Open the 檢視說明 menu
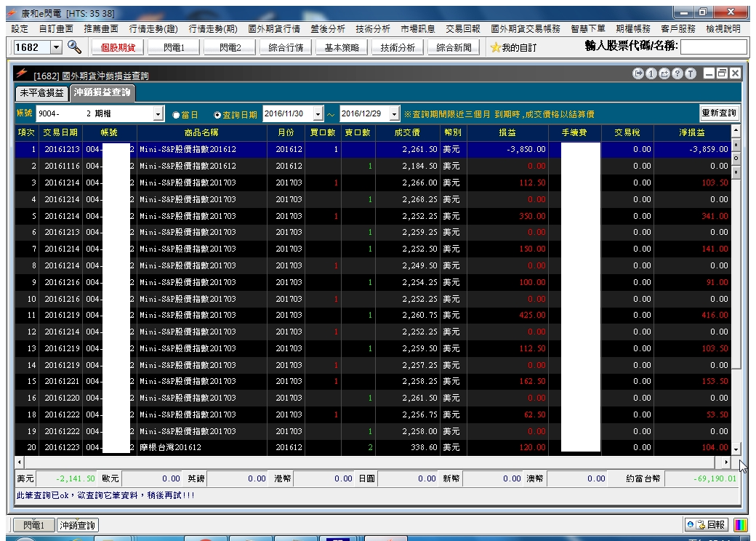The image size is (756, 541). pyautogui.click(x=723, y=29)
